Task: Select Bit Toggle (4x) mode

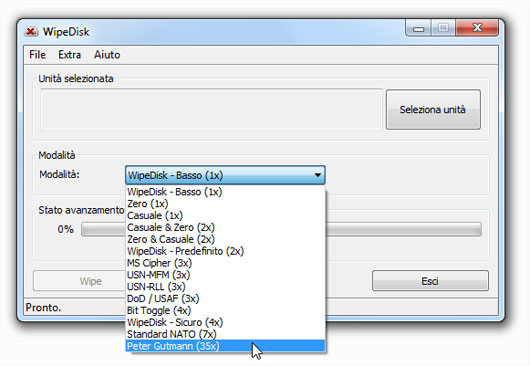Action: click(x=225, y=310)
